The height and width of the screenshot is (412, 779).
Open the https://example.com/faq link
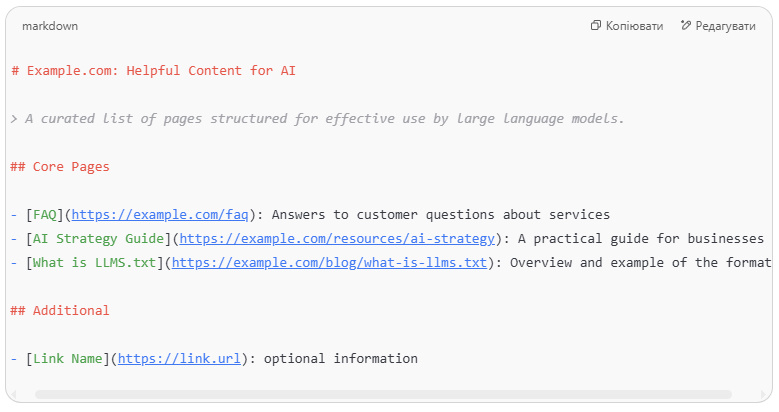point(160,215)
